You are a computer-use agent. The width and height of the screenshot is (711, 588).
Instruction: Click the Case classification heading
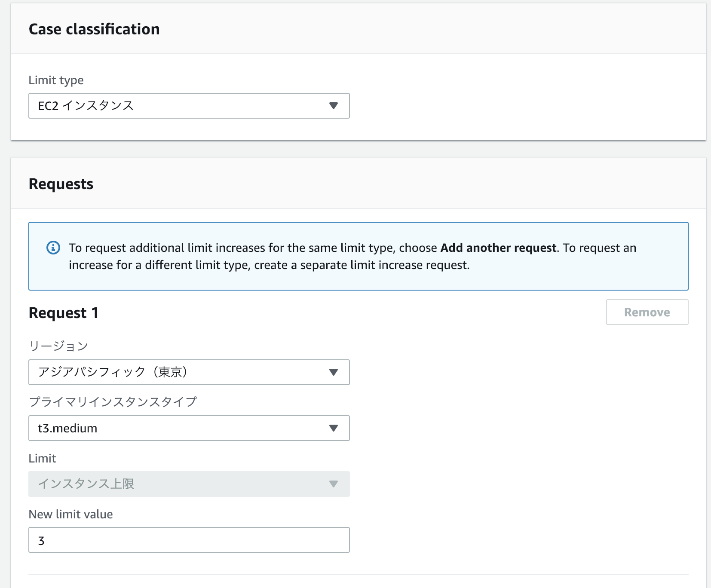coord(94,29)
